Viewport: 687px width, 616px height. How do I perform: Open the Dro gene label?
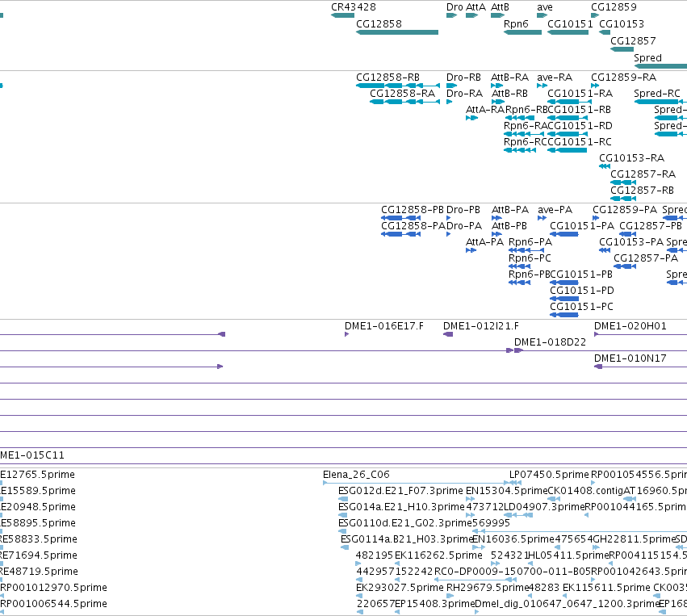coord(455,7)
